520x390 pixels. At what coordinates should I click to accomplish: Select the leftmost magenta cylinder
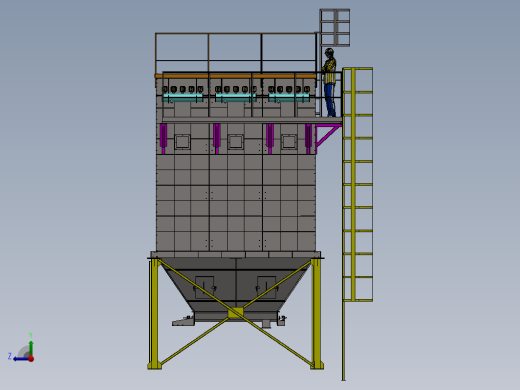pyautogui.click(x=163, y=138)
